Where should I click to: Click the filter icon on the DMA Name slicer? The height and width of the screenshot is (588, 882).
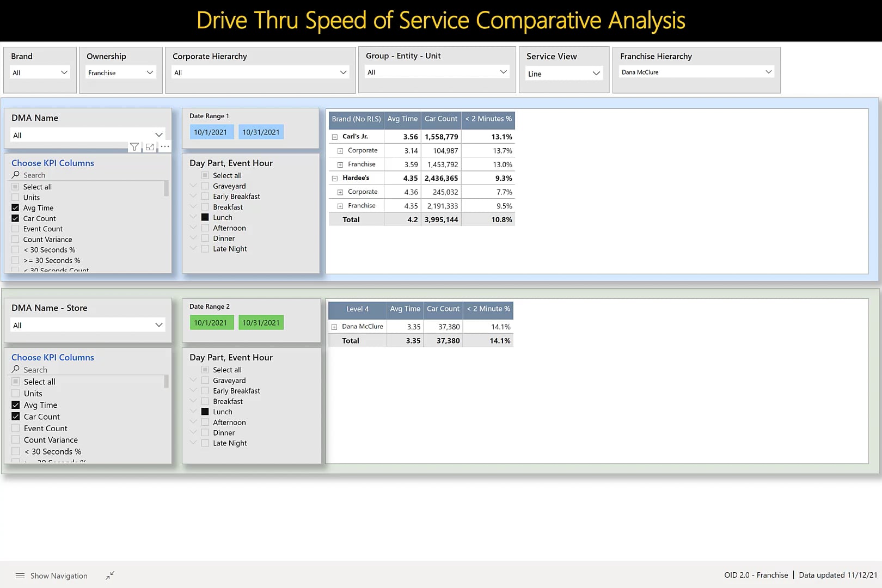134,146
